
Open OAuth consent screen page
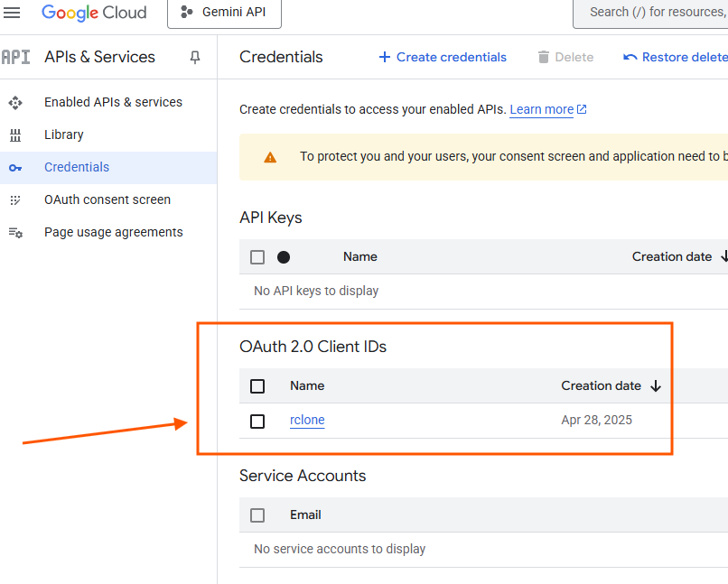[107, 199]
